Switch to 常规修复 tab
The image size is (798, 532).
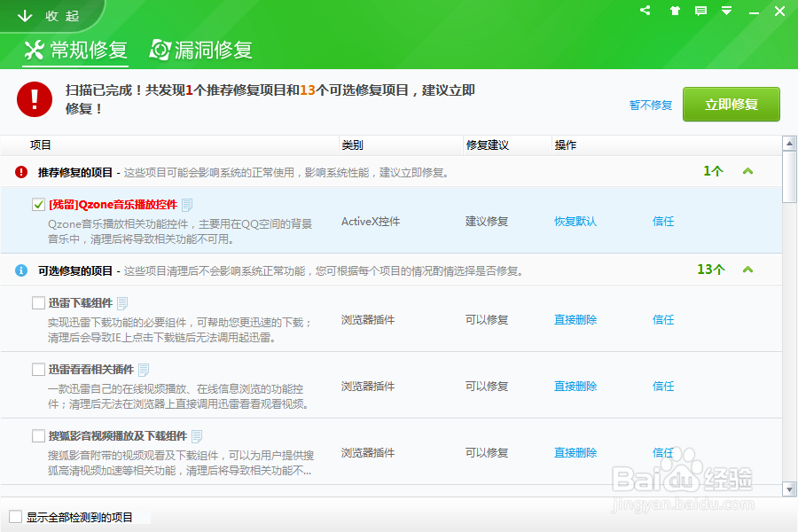(x=75, y=50)
